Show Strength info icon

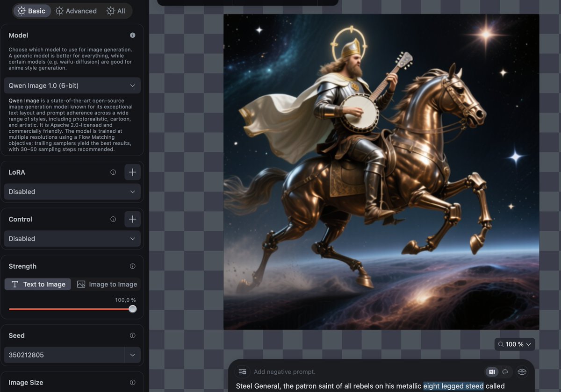click(x=132, y=266)
